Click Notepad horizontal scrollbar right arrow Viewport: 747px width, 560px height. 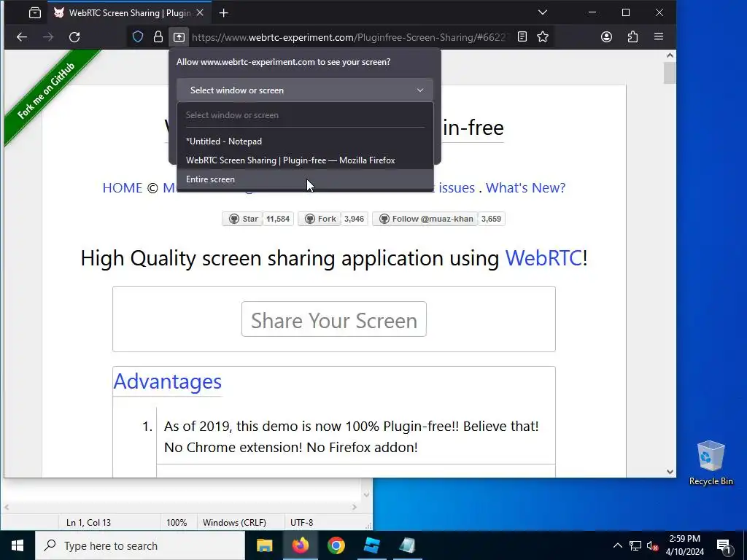[355, 507]
